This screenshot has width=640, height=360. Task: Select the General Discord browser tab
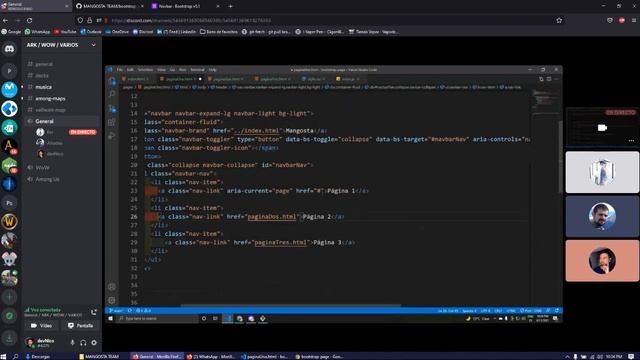(35, 6)
